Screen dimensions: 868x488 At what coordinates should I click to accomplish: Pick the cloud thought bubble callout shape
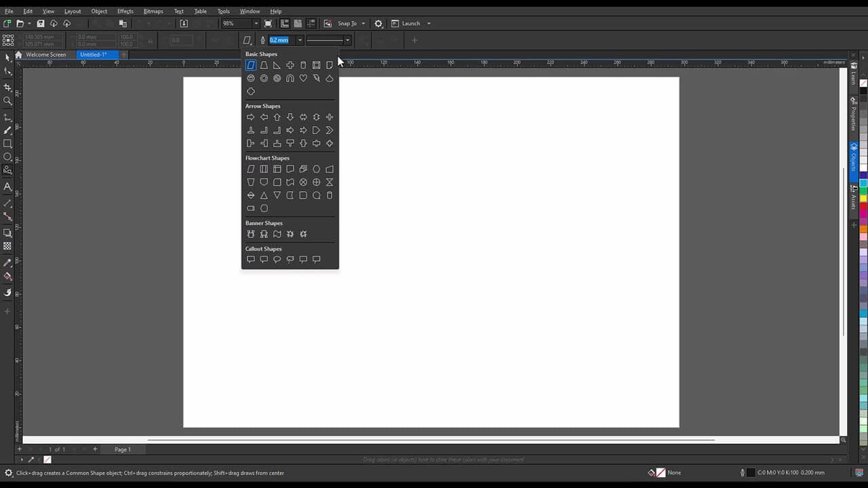[290, 259]
